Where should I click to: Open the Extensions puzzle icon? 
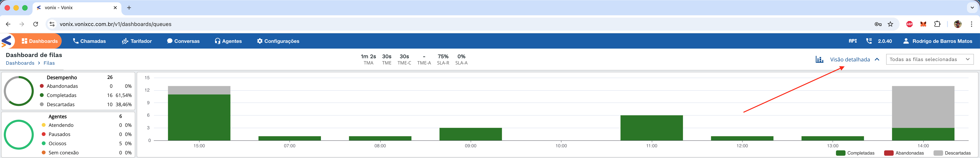pyautogui.click(x=937, y=24)
